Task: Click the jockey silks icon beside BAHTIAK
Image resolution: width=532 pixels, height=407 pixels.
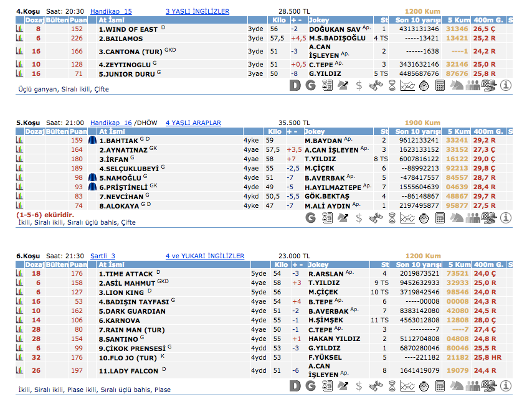Action: 92,141
